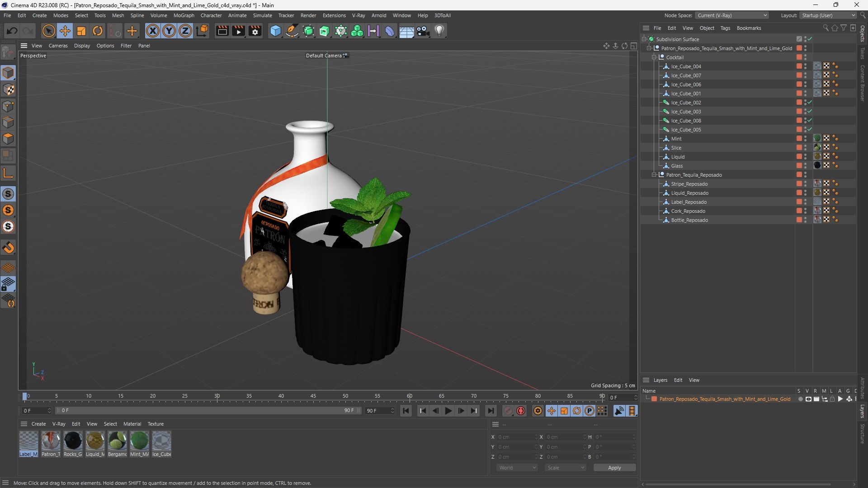
Task: Click Render to Picture Viewer icon
Action: tap(238, 31)
